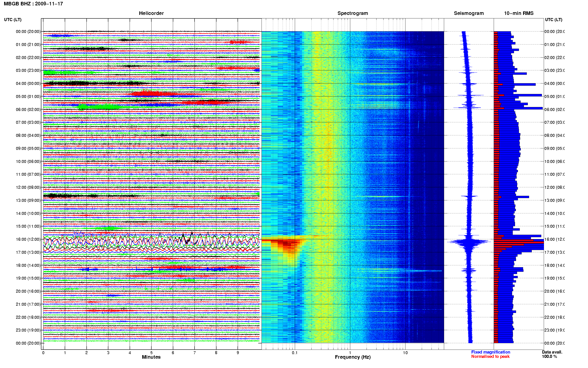Click the 'MBGB BHZ : 2009-11-17' title
This screenshot has width=588, height=368.
33,4
